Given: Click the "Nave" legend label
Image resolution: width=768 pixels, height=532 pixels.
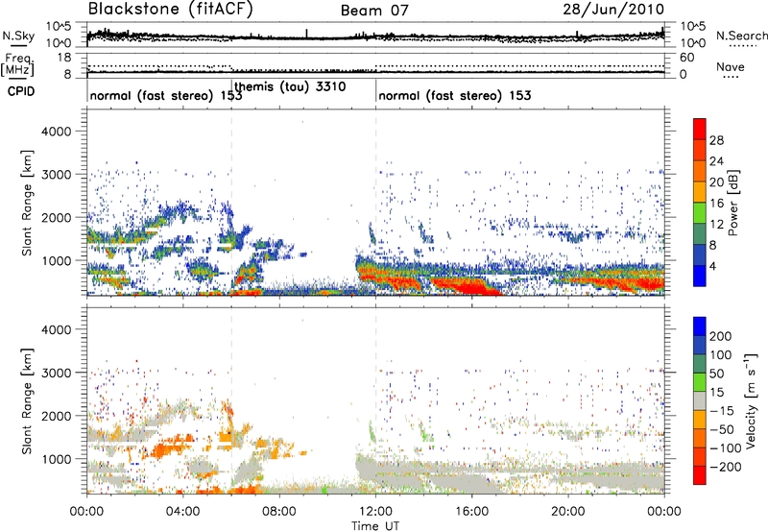Looking at the screenshot, I should click(x=730, y=67).
